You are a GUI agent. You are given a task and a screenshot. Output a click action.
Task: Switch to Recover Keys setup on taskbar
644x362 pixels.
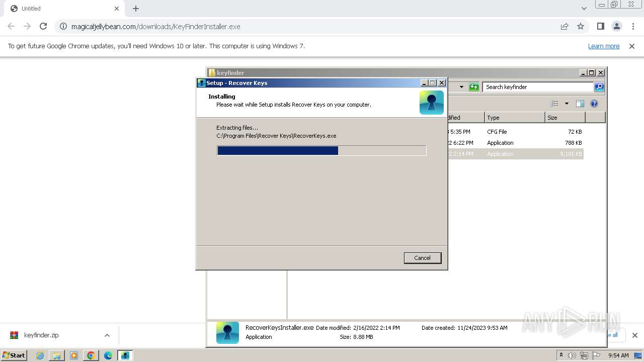click(125, 355)
